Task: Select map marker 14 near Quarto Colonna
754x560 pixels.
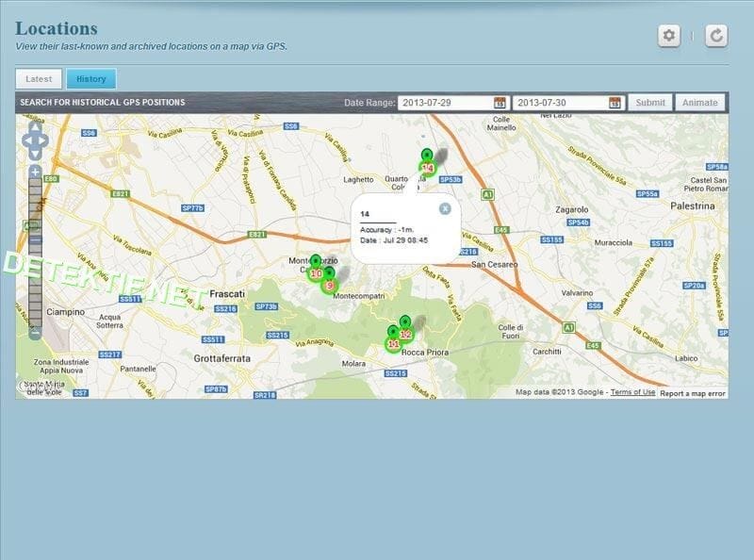Action: pyautogui.click(x=428, y=166)
